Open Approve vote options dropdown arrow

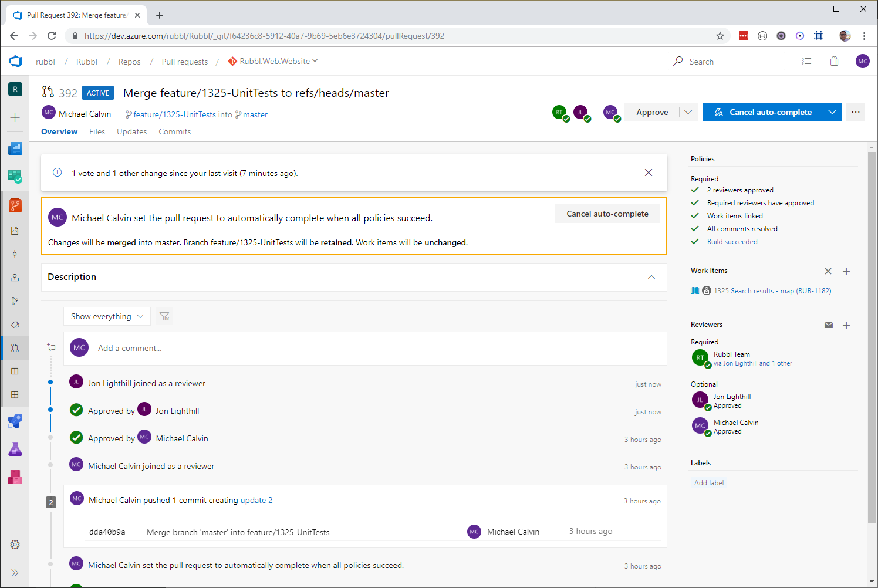pos(688,112)
